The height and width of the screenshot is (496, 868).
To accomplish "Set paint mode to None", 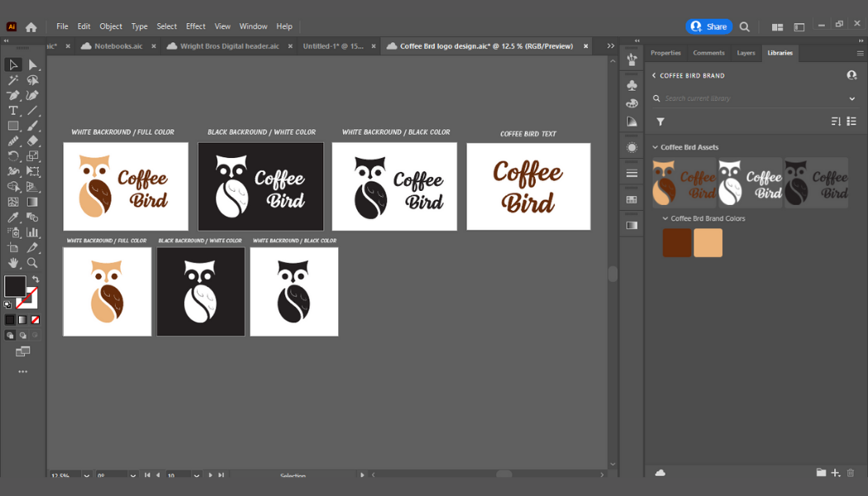I will 36,320.
